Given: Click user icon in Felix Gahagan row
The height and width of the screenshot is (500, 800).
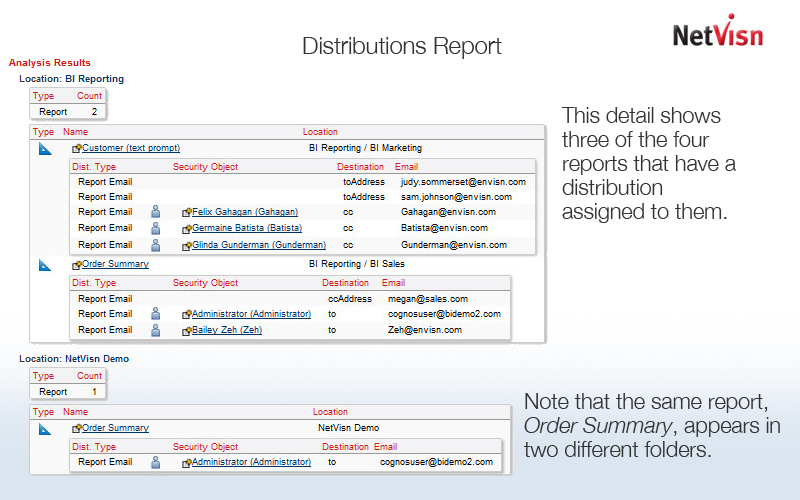Looking at the screenshot, I should click(156, 212).
